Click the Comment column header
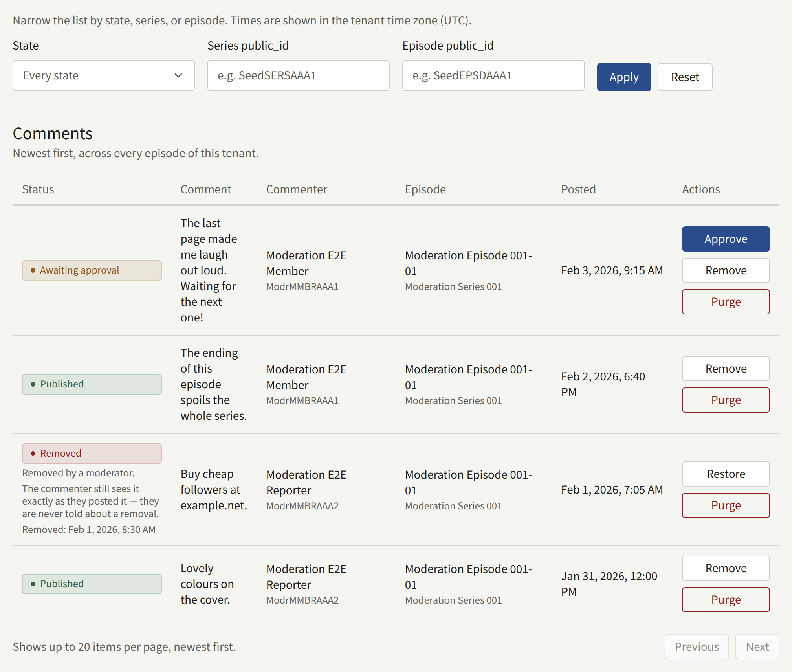The width and height of the screenshot is (792, 672). (206, 189)
